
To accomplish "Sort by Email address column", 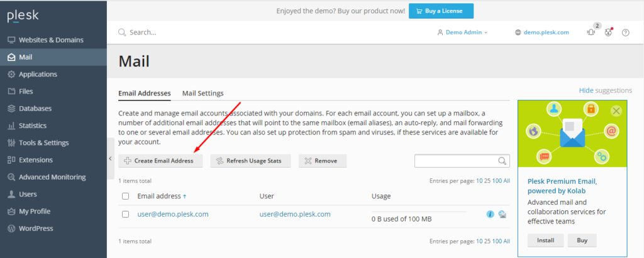I will [x=162, y=196].
